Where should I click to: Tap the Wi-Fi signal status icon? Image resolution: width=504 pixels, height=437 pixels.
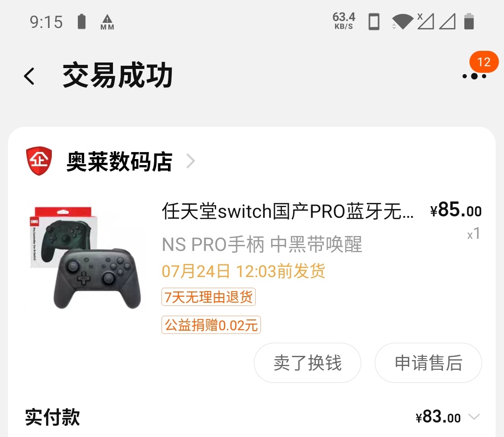pos(402,22)
